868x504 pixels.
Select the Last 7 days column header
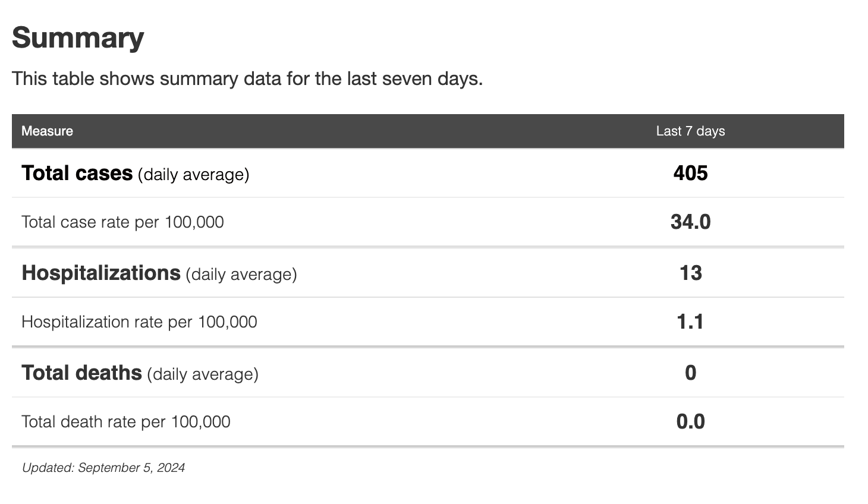pyautogui.click(x=690, y=131)
